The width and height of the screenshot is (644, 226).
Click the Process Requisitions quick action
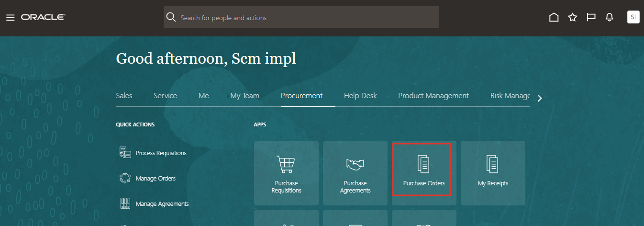(161, 153)
